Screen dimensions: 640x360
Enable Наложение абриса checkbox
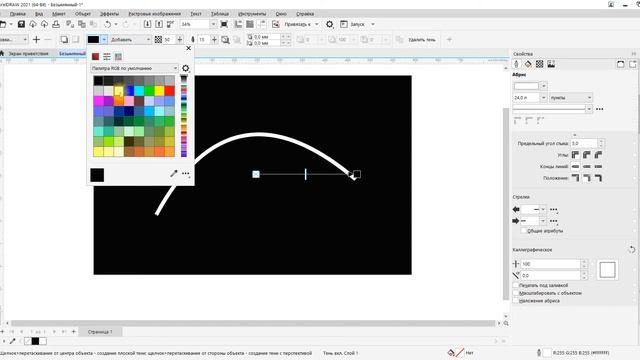pyautogui.click(x=516, y=301)
